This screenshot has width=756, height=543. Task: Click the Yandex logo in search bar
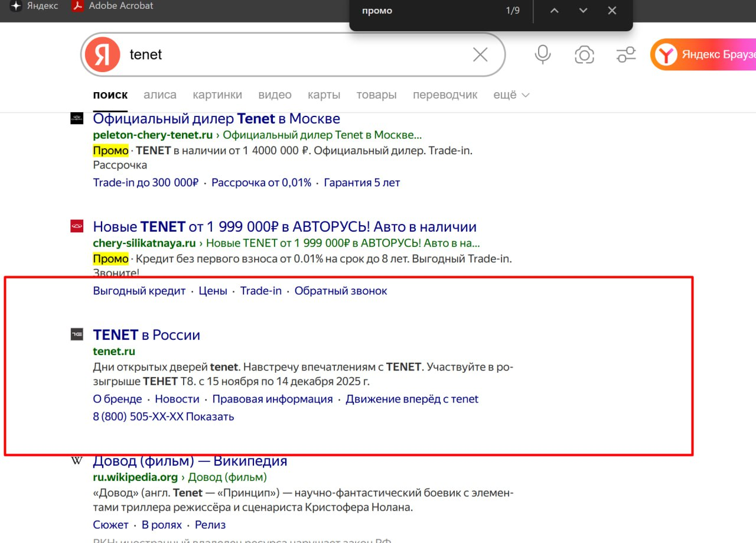pos(102,54)
